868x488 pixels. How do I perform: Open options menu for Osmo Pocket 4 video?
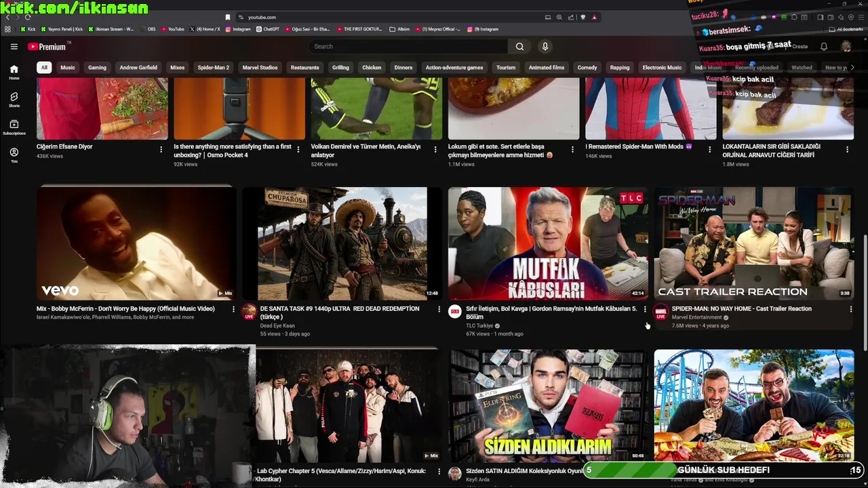pyautogui.click(x=298, y=149)
